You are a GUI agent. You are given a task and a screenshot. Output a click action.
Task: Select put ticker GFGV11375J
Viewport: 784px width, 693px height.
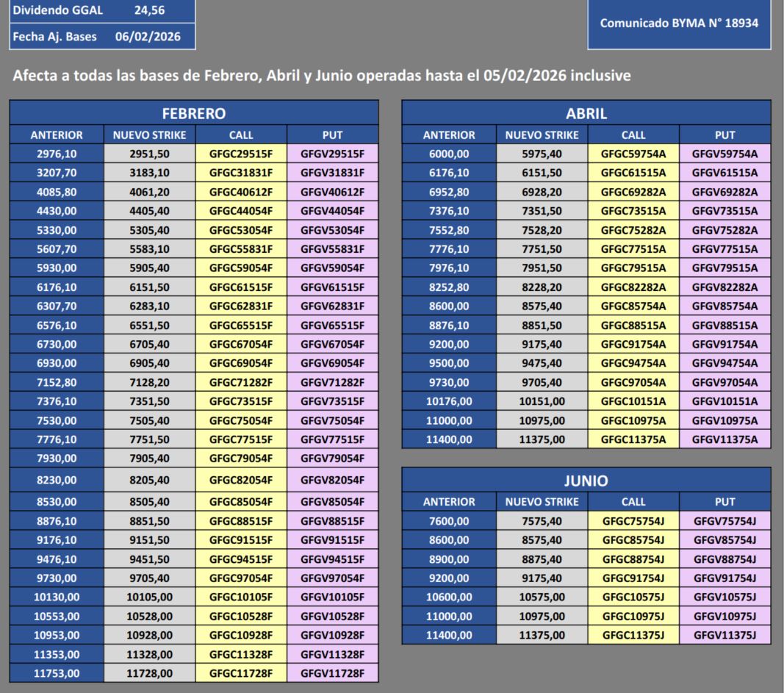pos(724,634)
